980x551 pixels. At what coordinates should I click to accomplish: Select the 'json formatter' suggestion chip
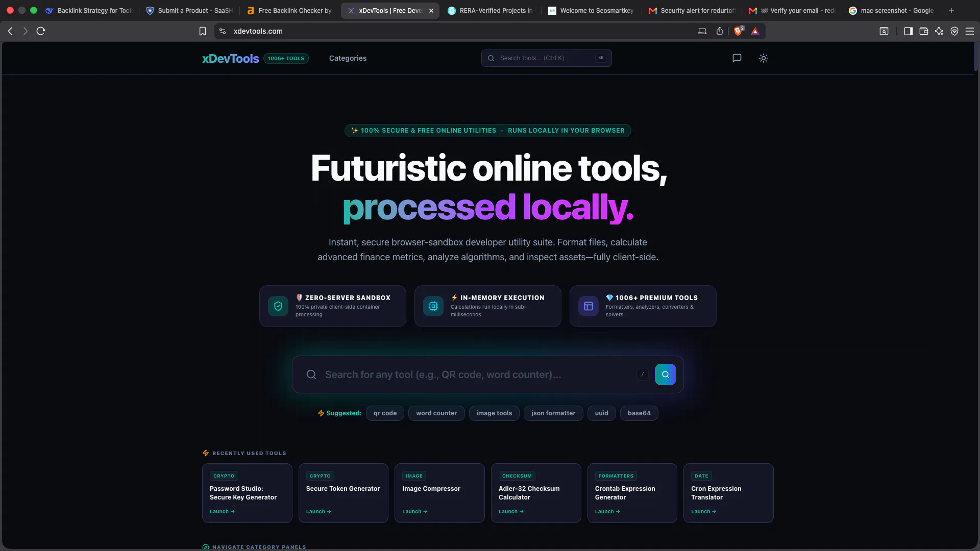click(x=553, y=413)
